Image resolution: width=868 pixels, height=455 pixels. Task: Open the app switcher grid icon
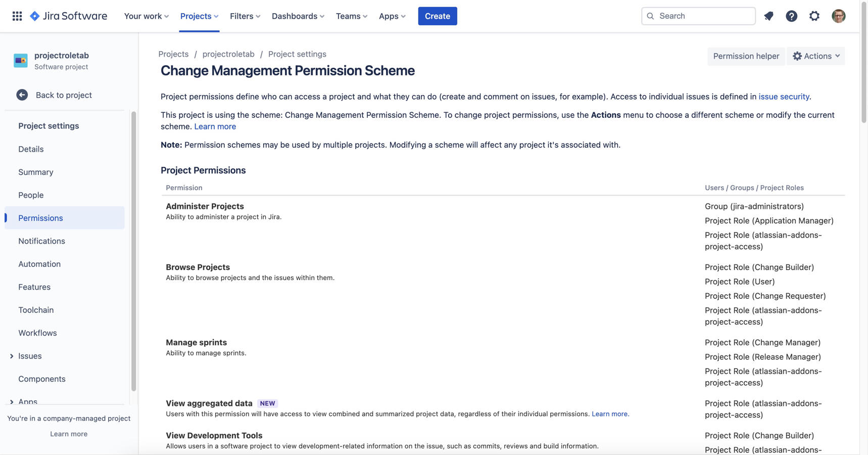coord(17,16)
